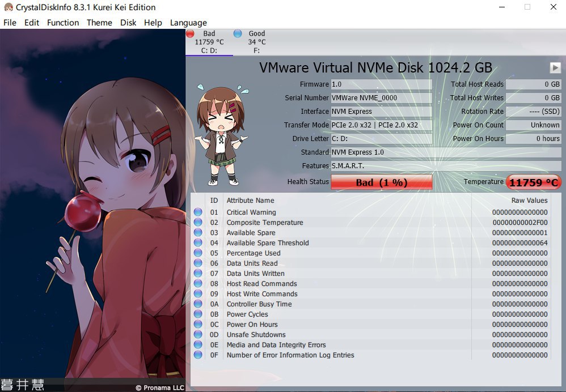This screenshot has width=566, height=392.
Task: Click the Firmware value field
Action: pyautogui.click(x=382, y=84)
